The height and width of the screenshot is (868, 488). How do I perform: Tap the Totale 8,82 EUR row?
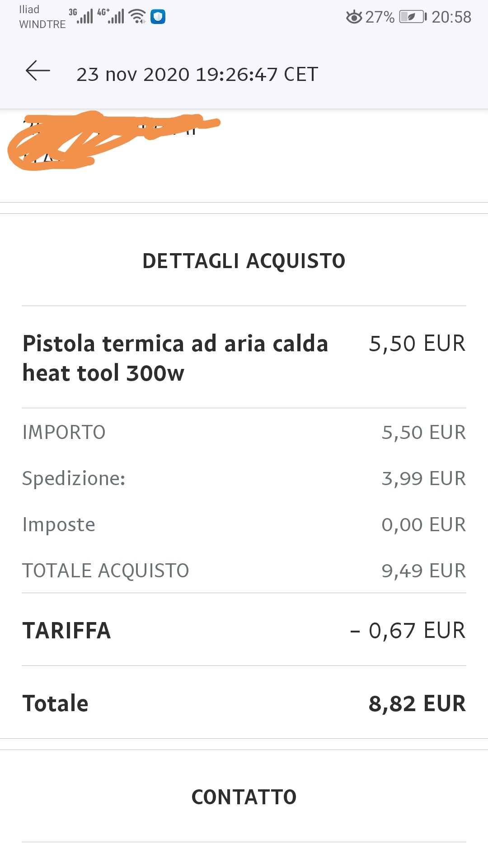pos(244,703)
